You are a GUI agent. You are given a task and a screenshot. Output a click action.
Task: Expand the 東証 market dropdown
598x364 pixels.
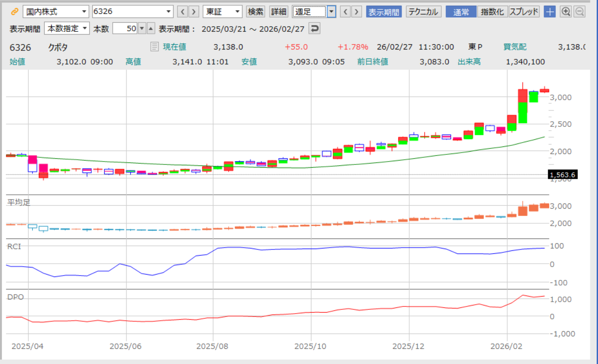pos(222,12)
